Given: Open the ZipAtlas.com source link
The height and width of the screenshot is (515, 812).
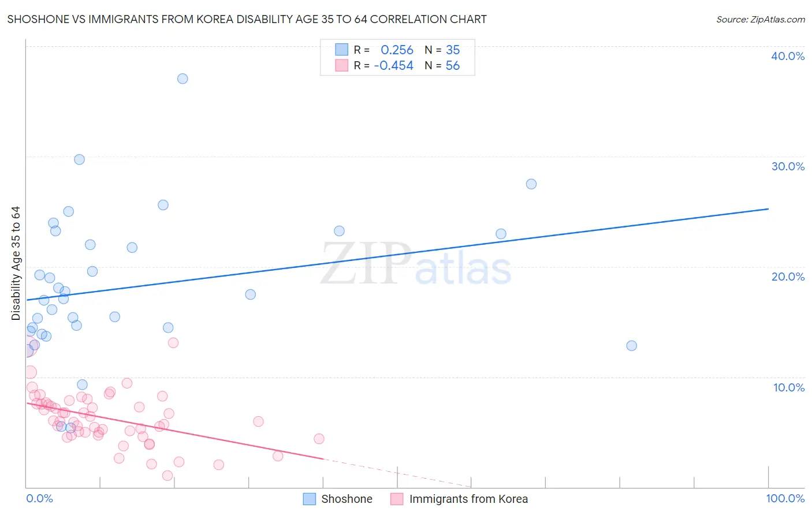Looking at the screenshot, I should click(x=761, y=20).
